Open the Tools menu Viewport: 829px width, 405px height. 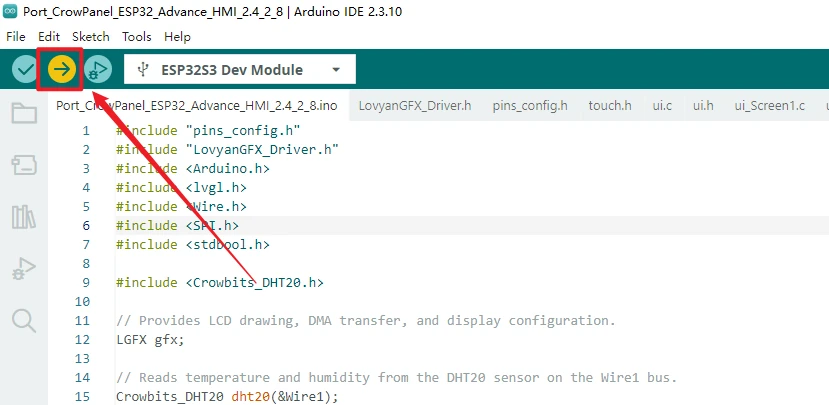tap(137, 36)
